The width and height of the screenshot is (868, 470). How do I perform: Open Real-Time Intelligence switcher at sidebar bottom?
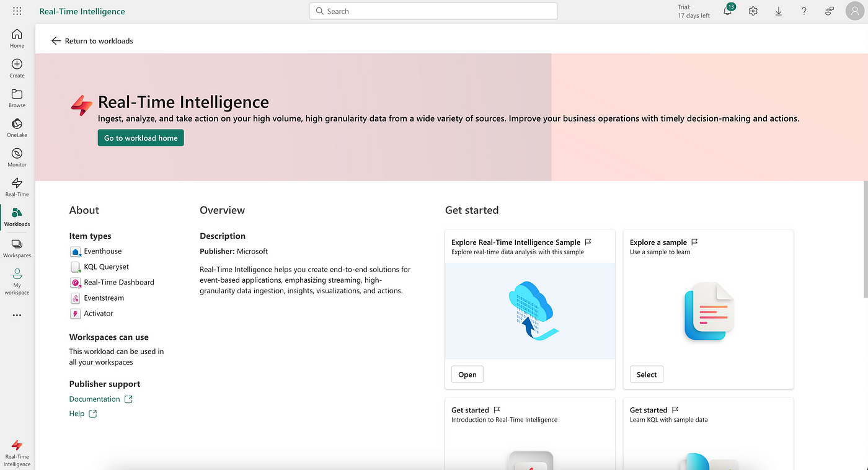pyautogui.click(x=17, y=453)
